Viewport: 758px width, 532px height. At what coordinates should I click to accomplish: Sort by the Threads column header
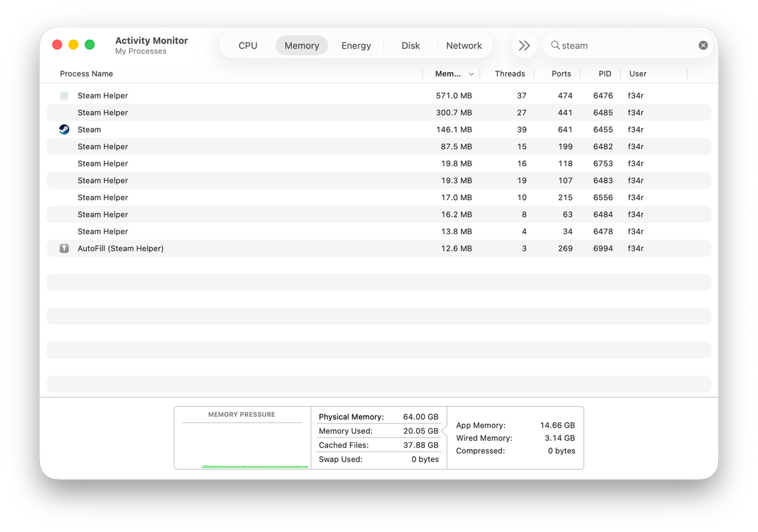[509, 74]
